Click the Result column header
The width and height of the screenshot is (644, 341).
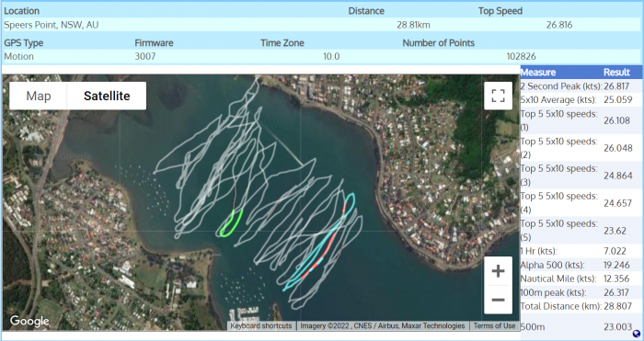[616, 73]
